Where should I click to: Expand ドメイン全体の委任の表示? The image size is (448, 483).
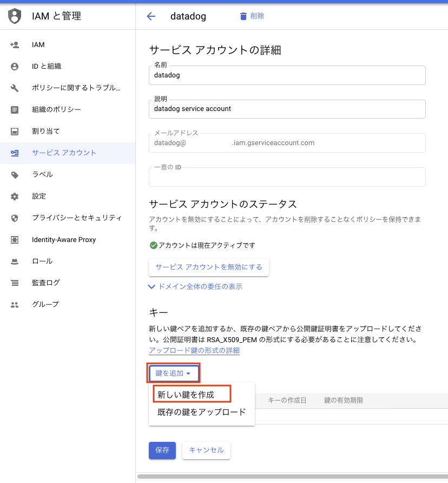point(195,287)
